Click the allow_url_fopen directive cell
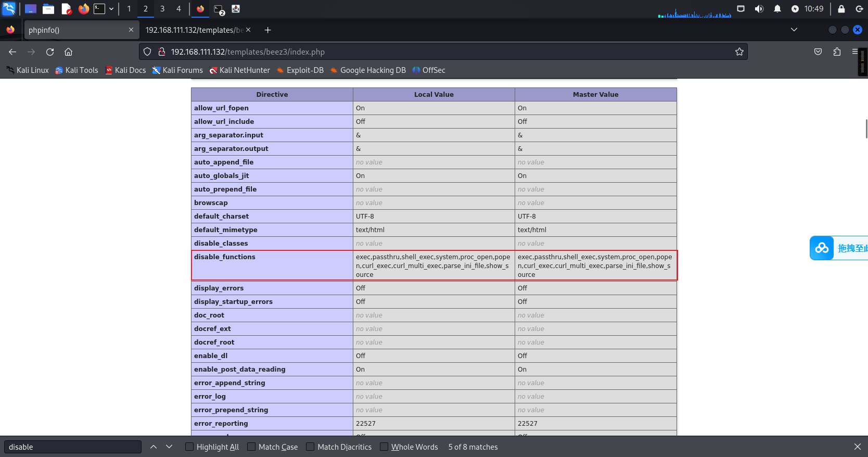This screenshot has height=457, width=868. pos(272,108)
